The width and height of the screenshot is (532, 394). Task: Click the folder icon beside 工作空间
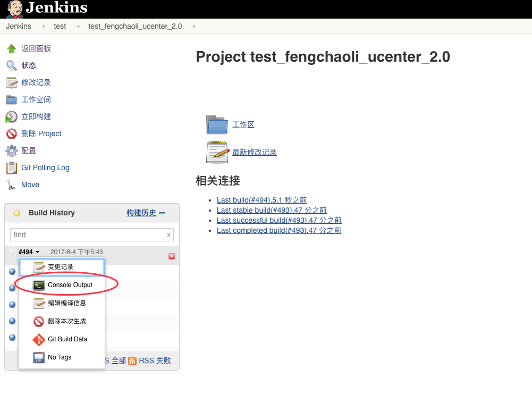coord(12,99)
